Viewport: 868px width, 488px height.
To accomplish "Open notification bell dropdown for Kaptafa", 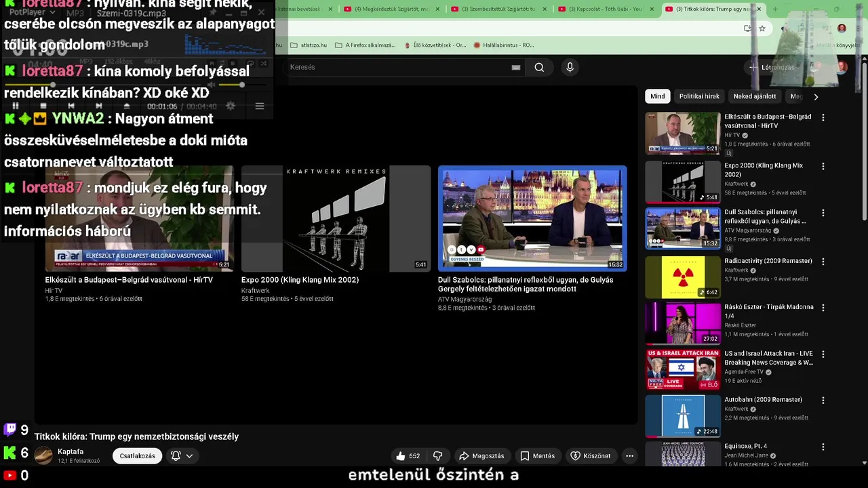I will pos(182,456).
